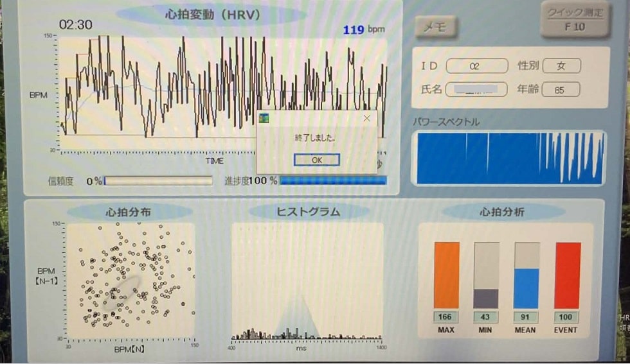
Task: Click the ID input field
Action: pyautogui.click(x=475, y=65)
